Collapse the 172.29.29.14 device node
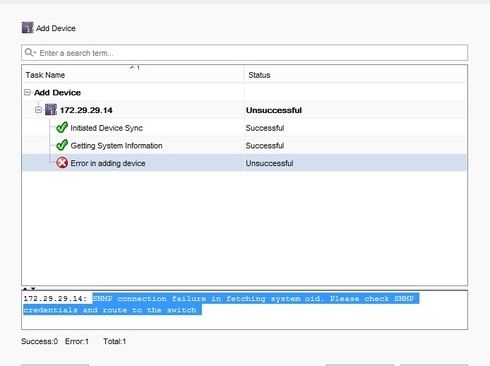The width and height of the screenshot is (490, 366). [38, 110]
